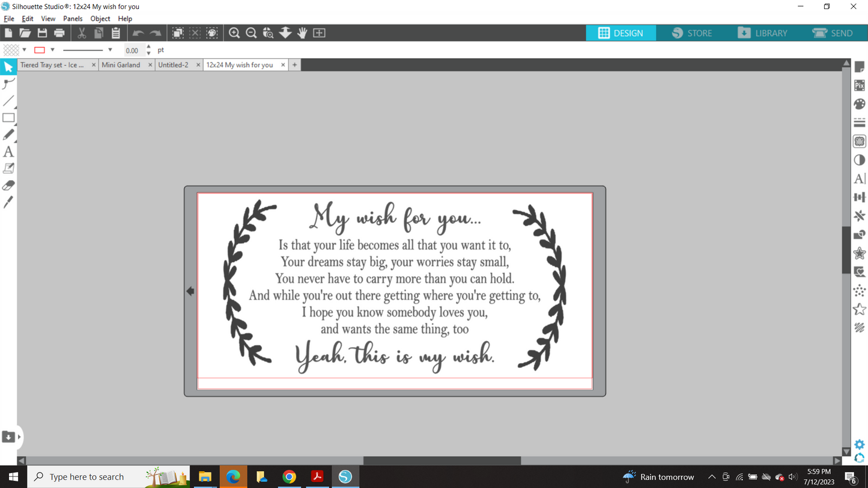Choose the Text tool

click(8, 152)
